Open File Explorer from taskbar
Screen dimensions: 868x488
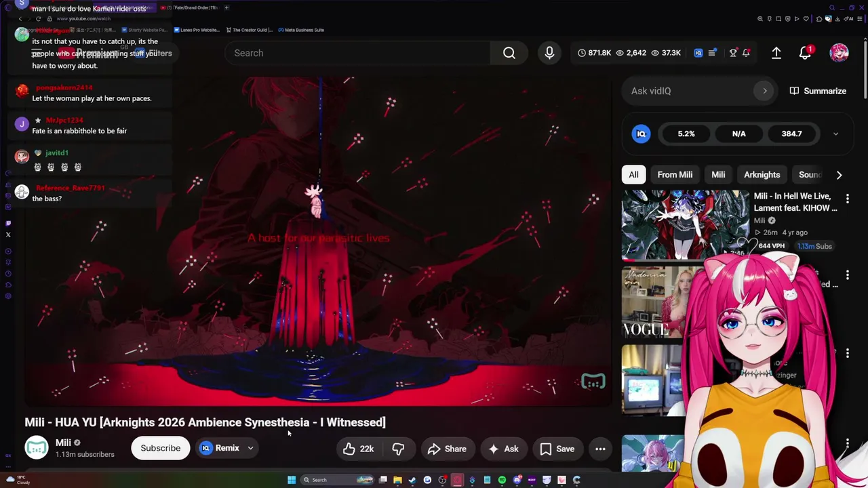[397, 480]
